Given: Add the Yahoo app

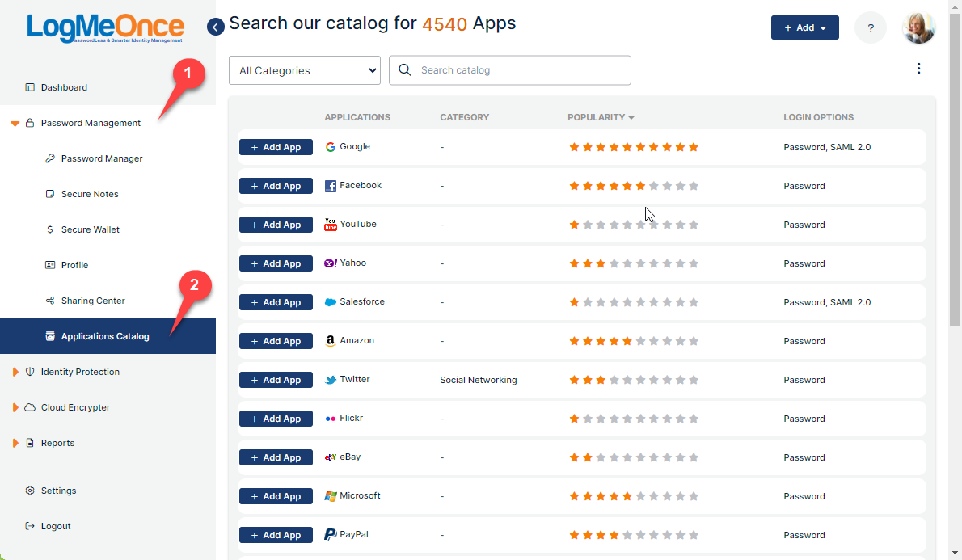Looking at the screenshot, I should pyautogui.click(x=276, y=263).
